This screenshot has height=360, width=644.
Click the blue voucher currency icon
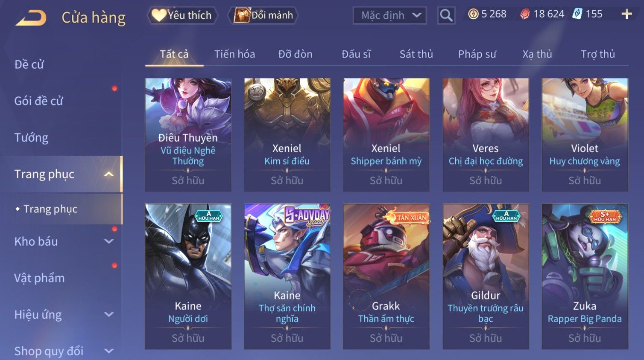click(x=577, y=14)
